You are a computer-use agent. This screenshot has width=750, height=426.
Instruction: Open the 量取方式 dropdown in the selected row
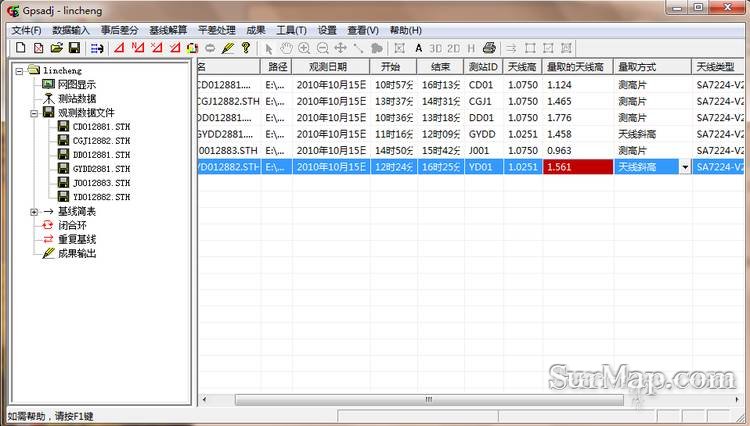pyautogui.click(x=685, y=167)
